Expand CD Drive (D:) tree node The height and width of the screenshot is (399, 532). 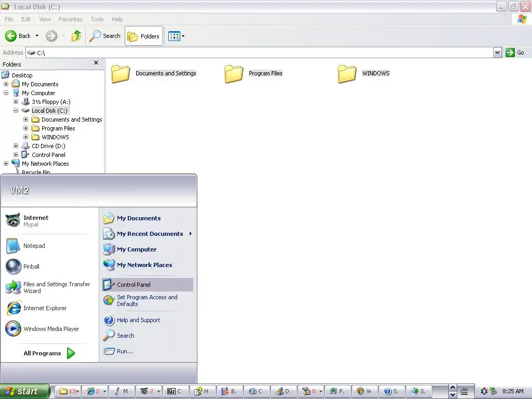pyautogui.click(x=16, y=145)
